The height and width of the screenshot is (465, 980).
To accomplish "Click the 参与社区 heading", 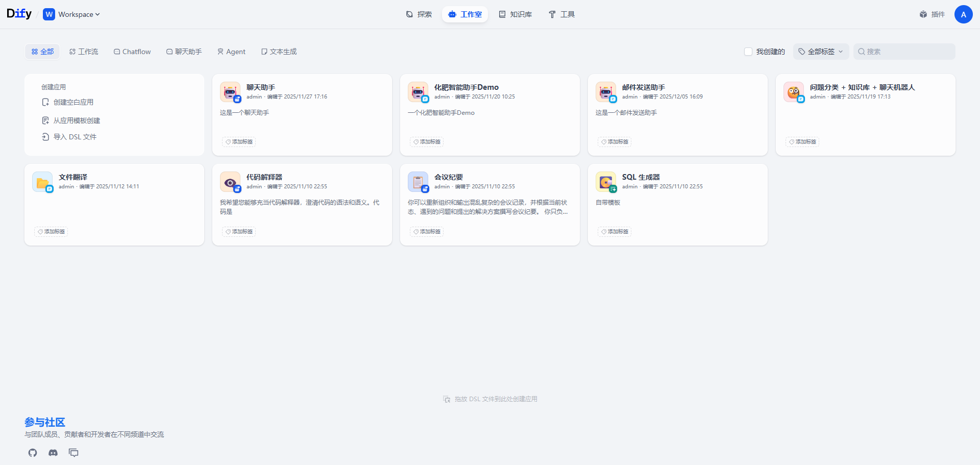I will coord(45,422).
